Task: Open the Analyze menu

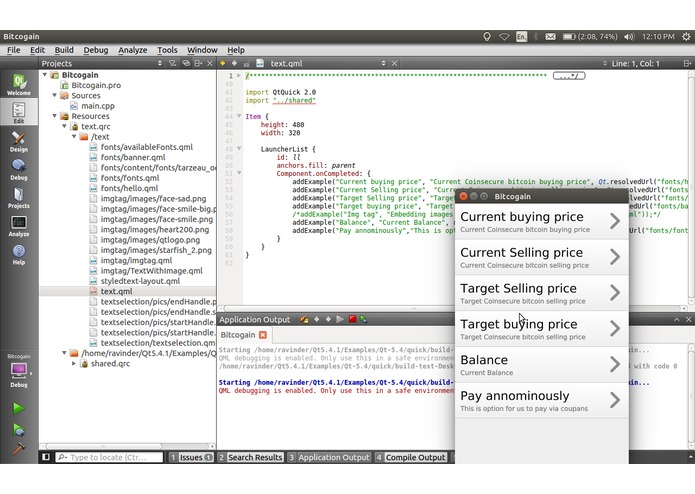Action: pyautogui.click(x=133, y=50)
